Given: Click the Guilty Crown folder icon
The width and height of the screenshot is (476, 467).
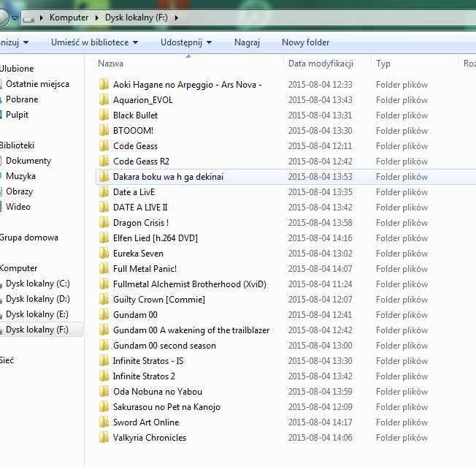Looking at the screenshot, I should (x=104, y=299).
